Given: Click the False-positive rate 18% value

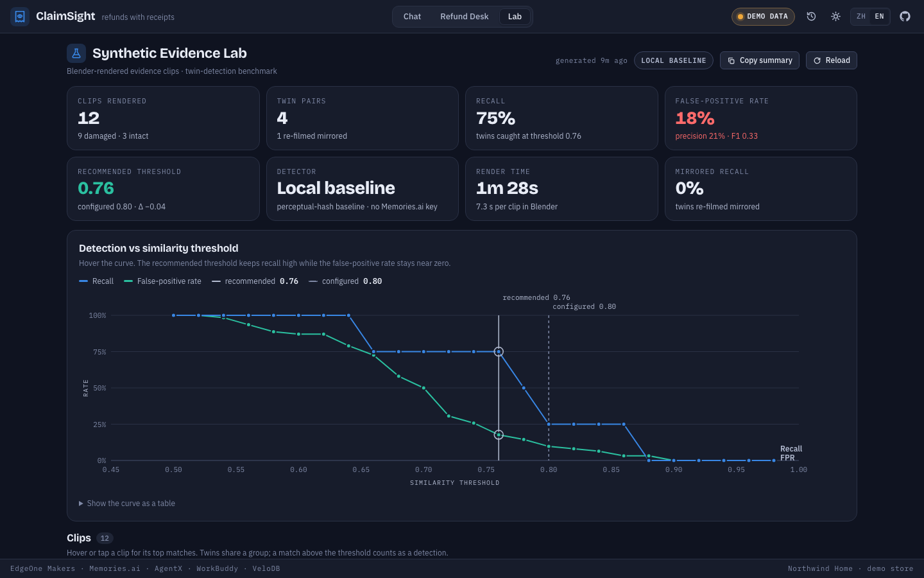Looking at the screenshot, I should coord(695,118).
